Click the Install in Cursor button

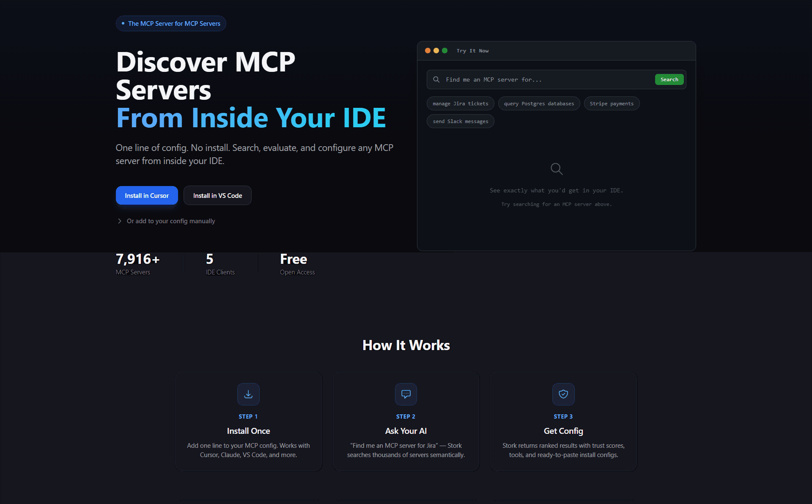[147, 195]
